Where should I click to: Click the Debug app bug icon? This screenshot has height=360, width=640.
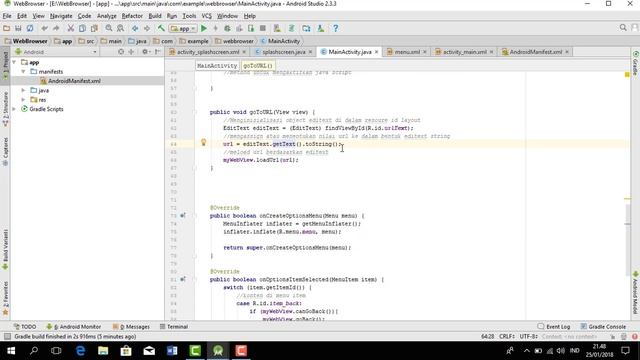click(x=227, y=28)
